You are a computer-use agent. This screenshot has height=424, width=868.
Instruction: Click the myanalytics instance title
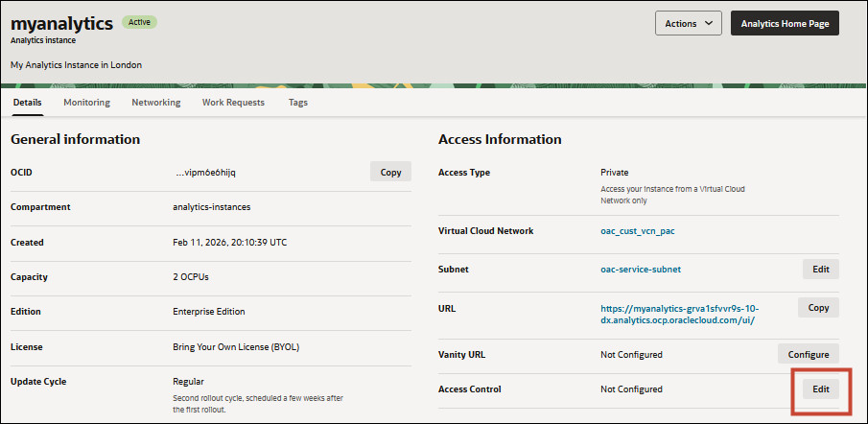pyautogui.click(x=61, y=22)
